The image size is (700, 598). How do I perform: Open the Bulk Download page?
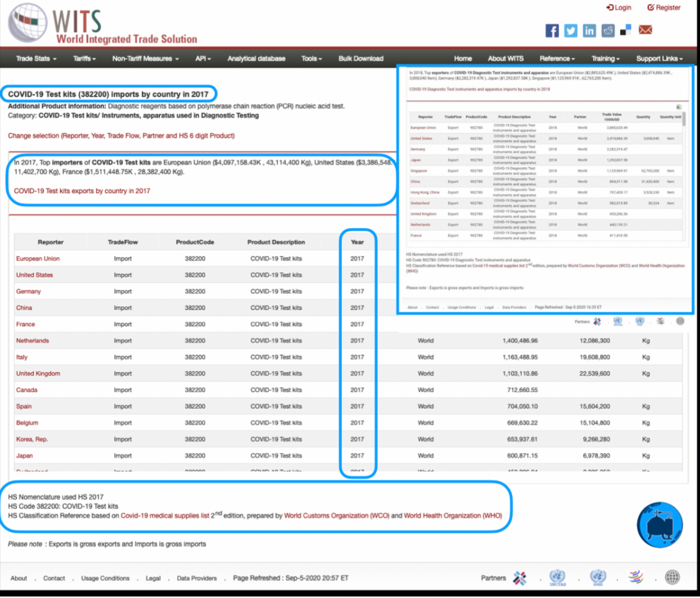coord(361,59)
